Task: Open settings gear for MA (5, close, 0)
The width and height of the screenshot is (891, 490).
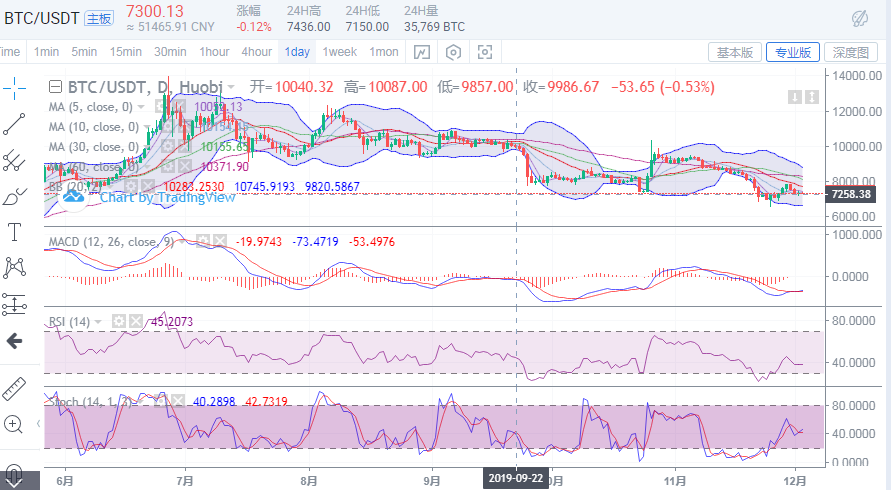Action: (x=161, y=107)
